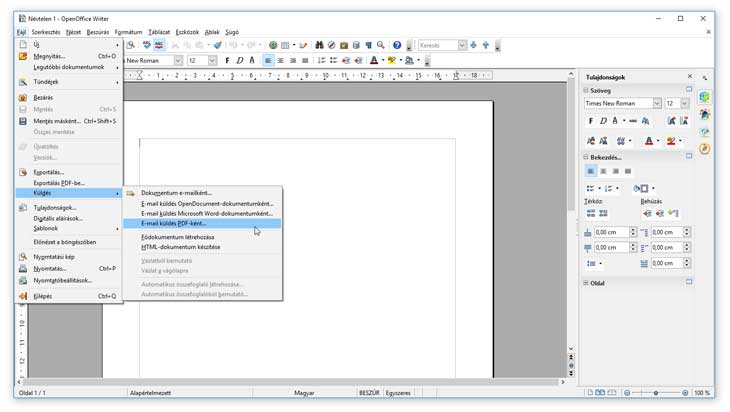The height and width of the screenshot is (412, 730).
Task: Click toolbar font color A icon
Action: [374, 61]
